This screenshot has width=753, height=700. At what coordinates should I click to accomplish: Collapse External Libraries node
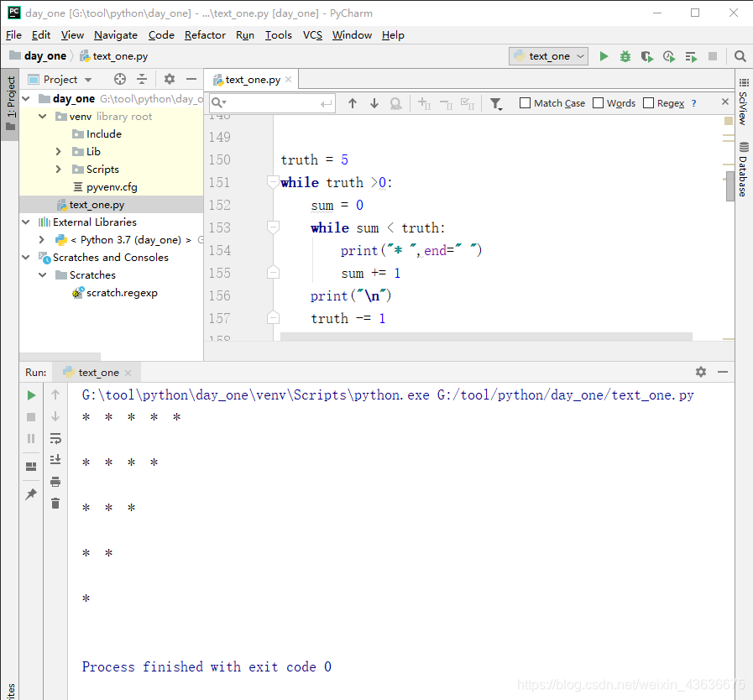coord(26,222)
